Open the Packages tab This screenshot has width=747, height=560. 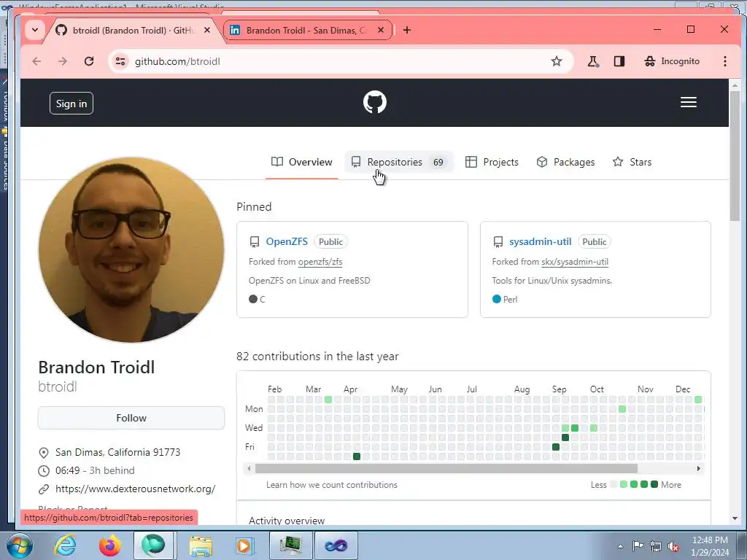(565, 162)
